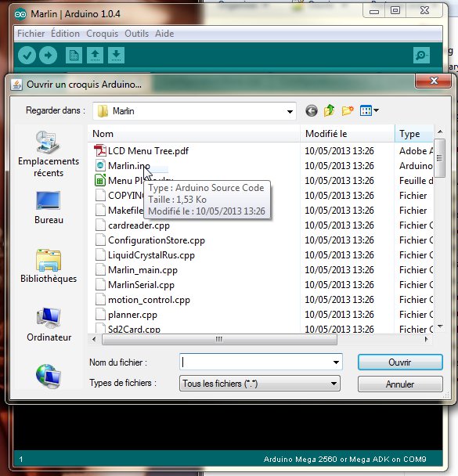Click the Upload arrow icon in Arduino toolbar

[x=48, y=56]
